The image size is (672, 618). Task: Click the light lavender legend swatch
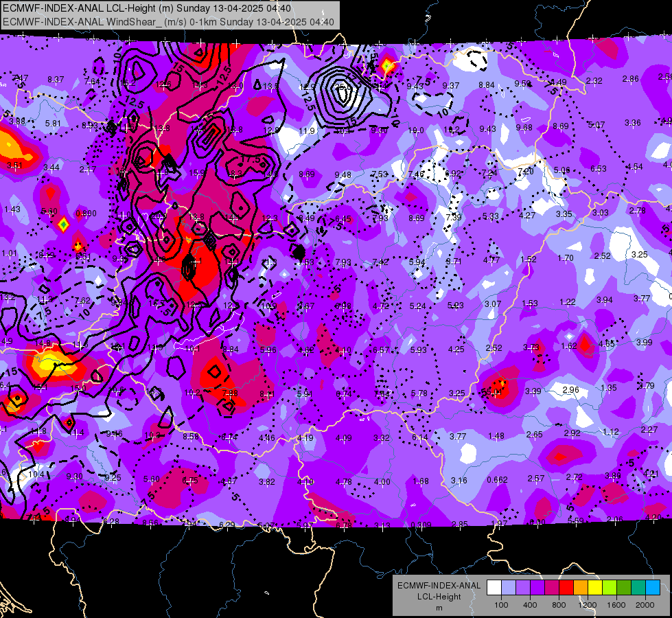coord(508,588)
